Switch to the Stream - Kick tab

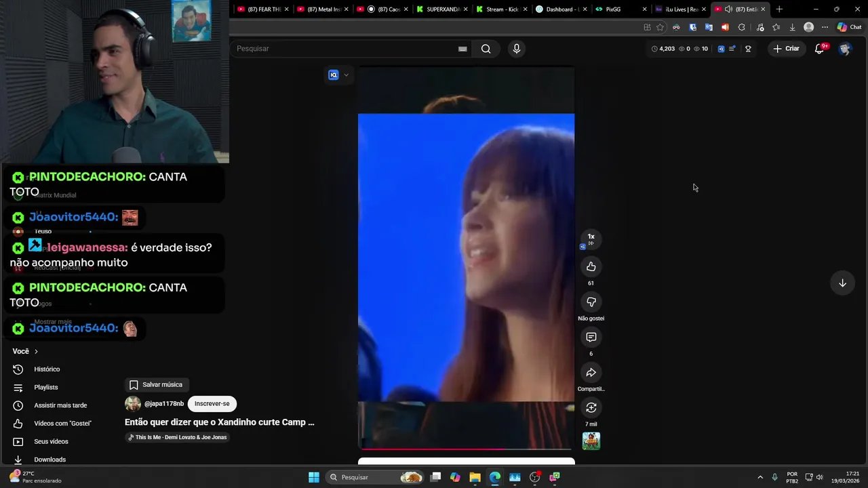coord(501,9)
